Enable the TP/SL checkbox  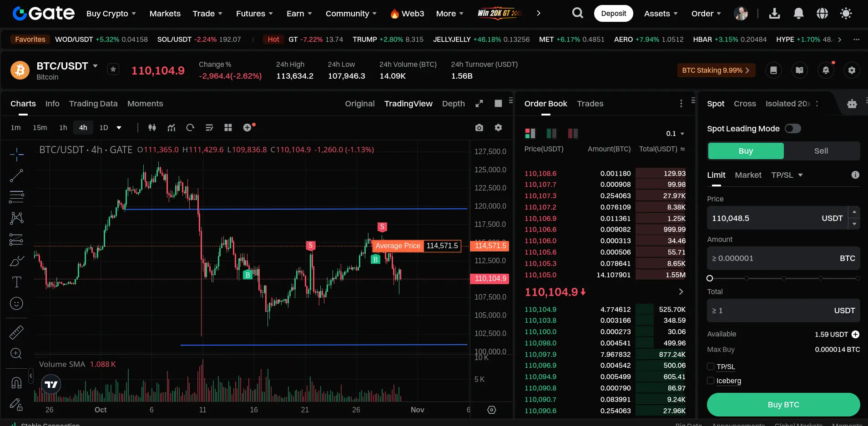(711, 366)
